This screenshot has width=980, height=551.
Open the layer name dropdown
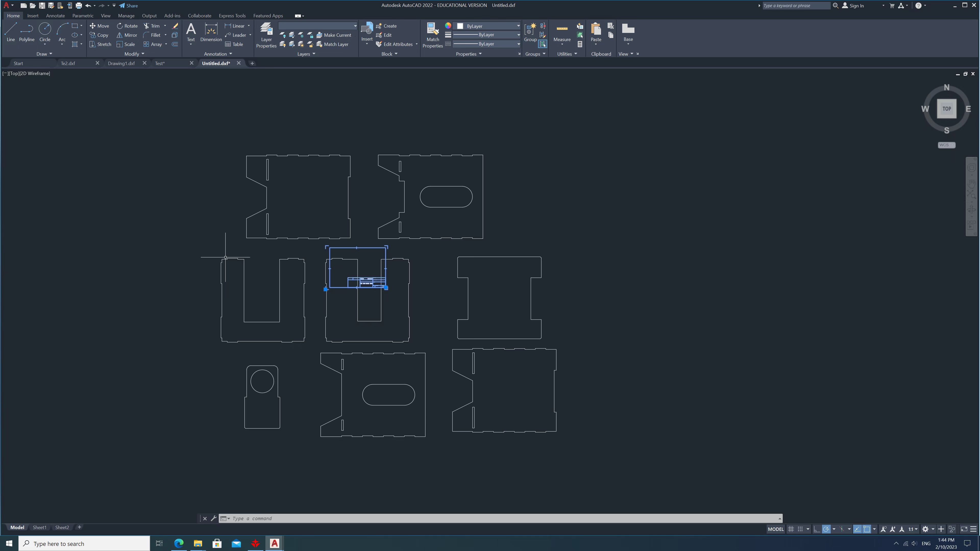coord(318,26)
